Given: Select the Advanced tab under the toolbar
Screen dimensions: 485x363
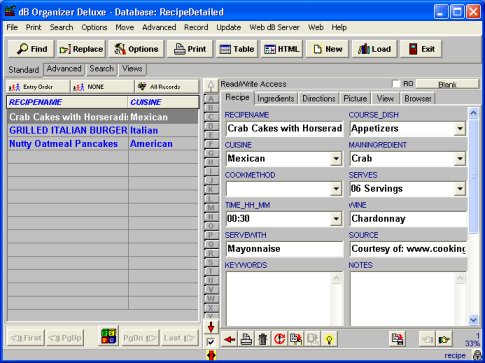Looking at the screenshot, I should point(64,69).
